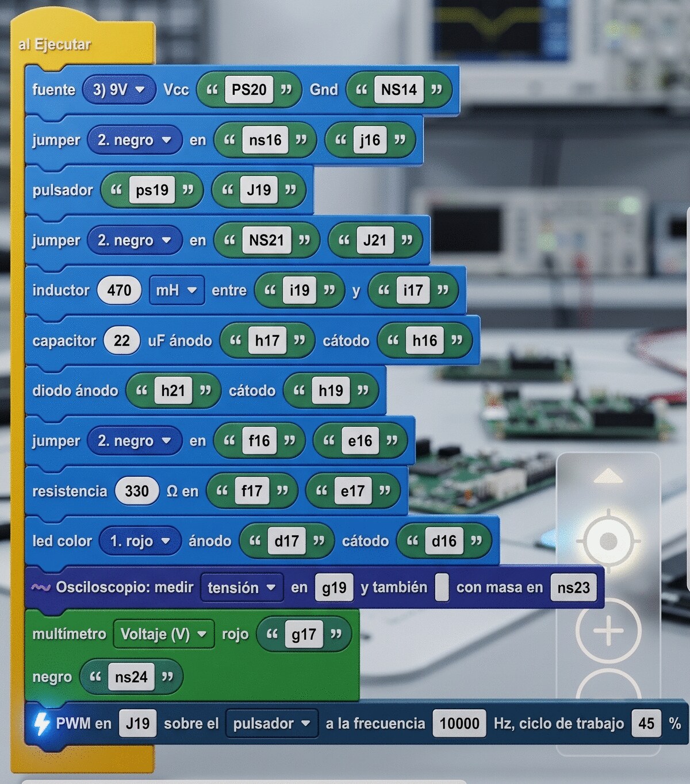The height and width of the screenshot is (784, 690).
Task: Open the PWM pulsador dropdown
Action: 271,723
